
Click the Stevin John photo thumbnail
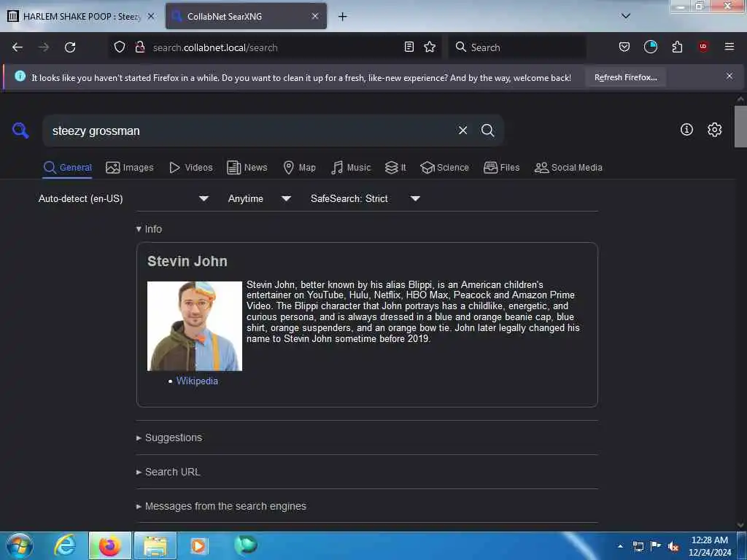point(194,326)
